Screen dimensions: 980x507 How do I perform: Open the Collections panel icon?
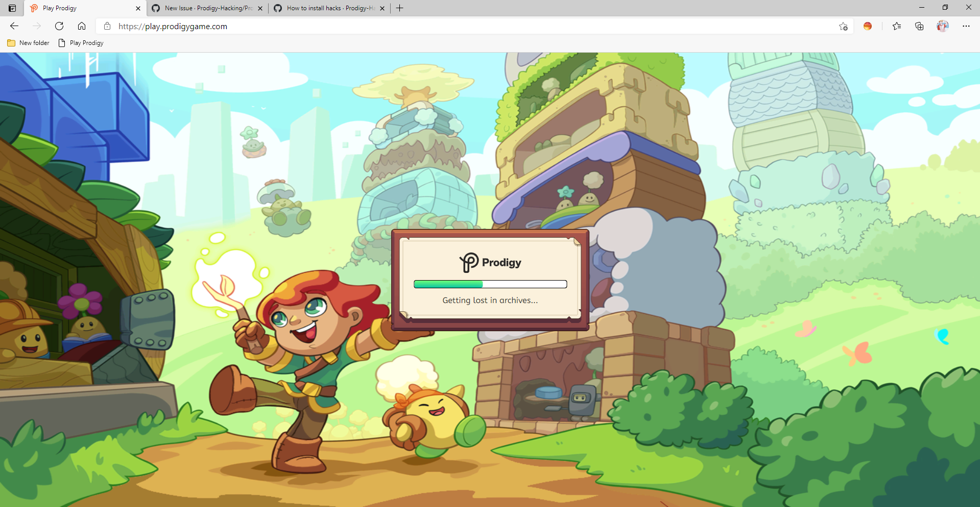pos(919,26)
